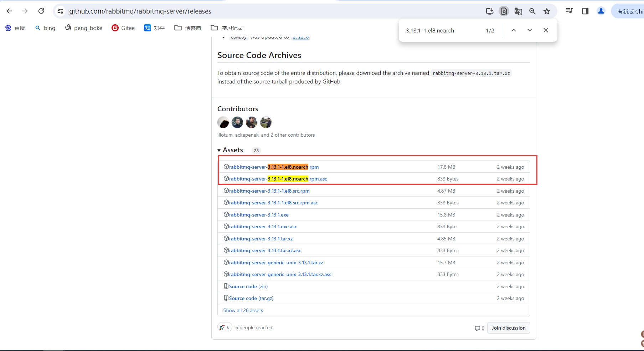Bookmark this page with the star
Screen dimensions: 644x351
pyautogui.click(x=547, y=11)
